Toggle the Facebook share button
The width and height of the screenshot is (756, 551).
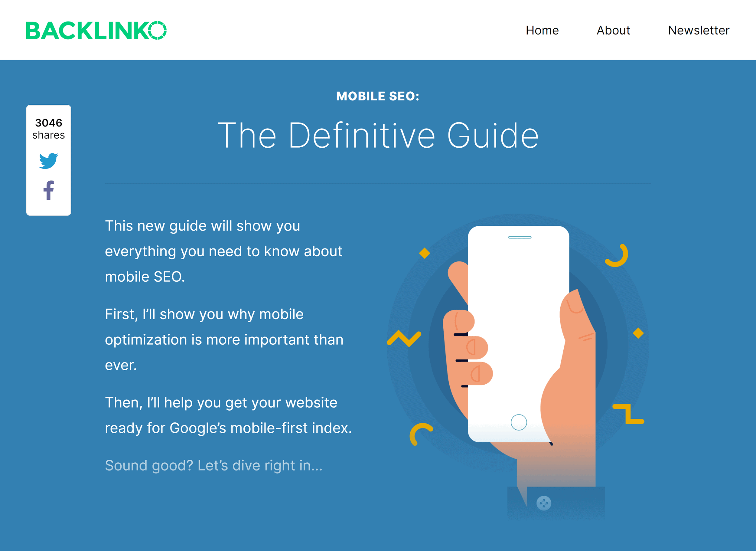tap(49, 191)
